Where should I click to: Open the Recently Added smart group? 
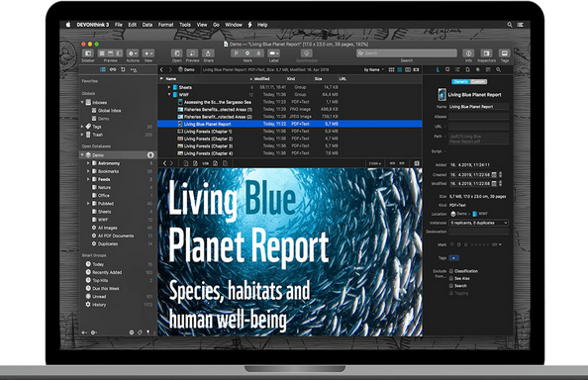pos(107,272)
